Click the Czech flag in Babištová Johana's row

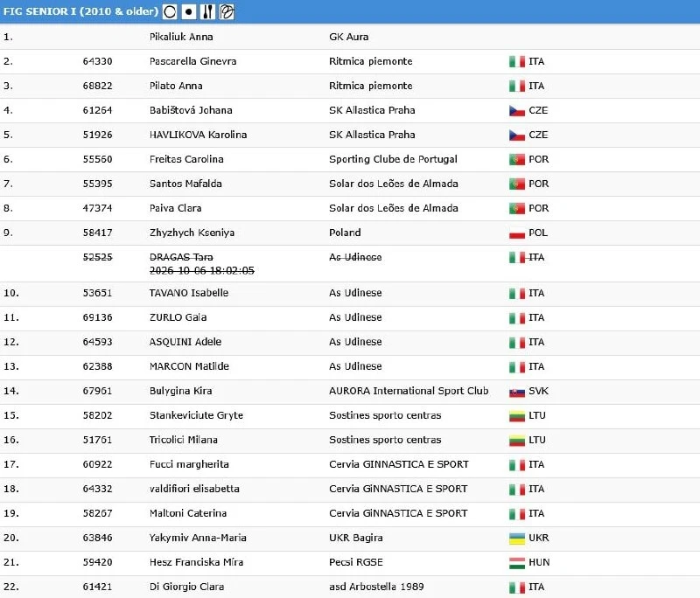click(x=517, y=110)
